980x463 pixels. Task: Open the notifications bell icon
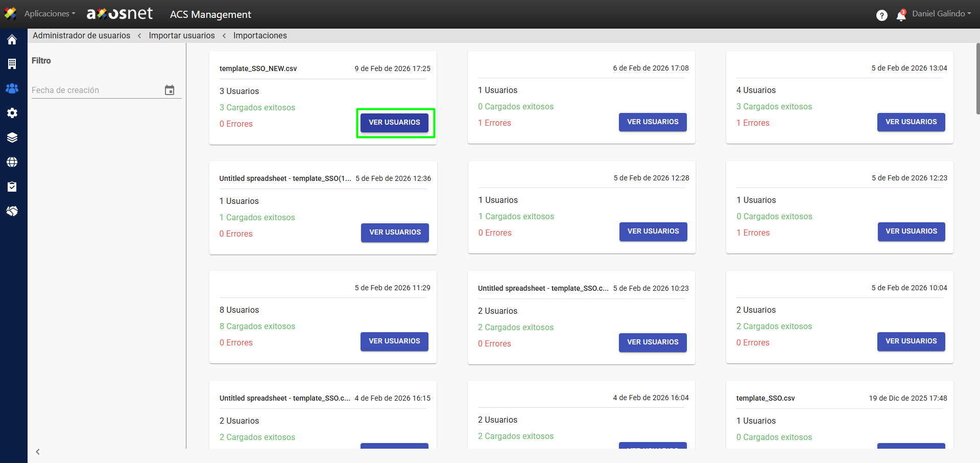pos(901,16)
